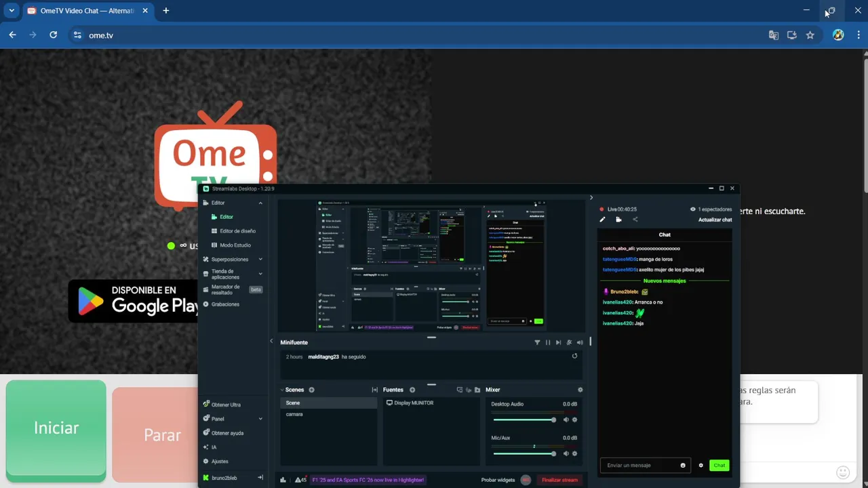
Task: Go back in Chrome
Action: [12, 35]
